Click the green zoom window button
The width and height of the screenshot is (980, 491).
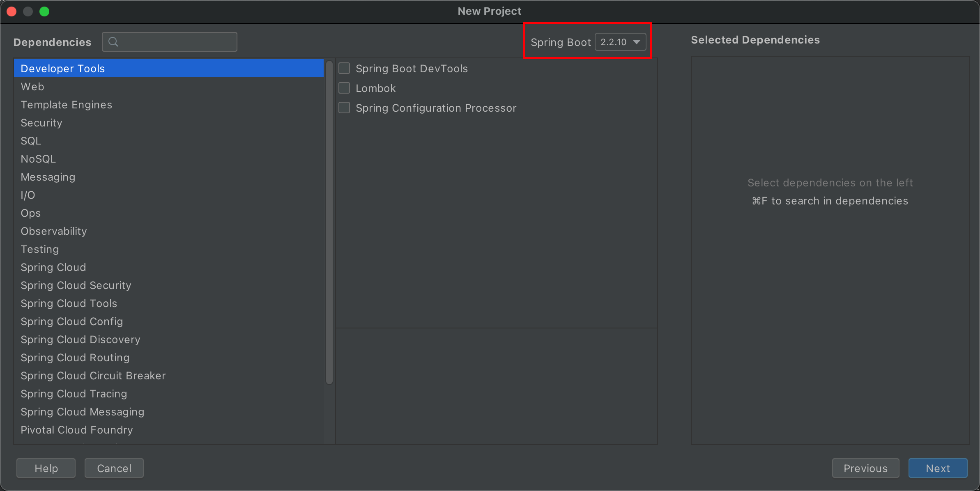tap(44, 11)
